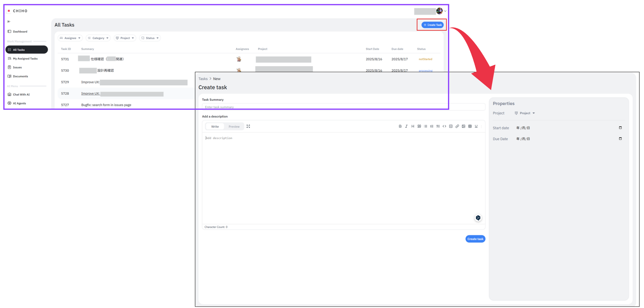This screenshot has height=308, width=644.
Task: Expand the editor to fullscreen
Action: tap(248, 127)
